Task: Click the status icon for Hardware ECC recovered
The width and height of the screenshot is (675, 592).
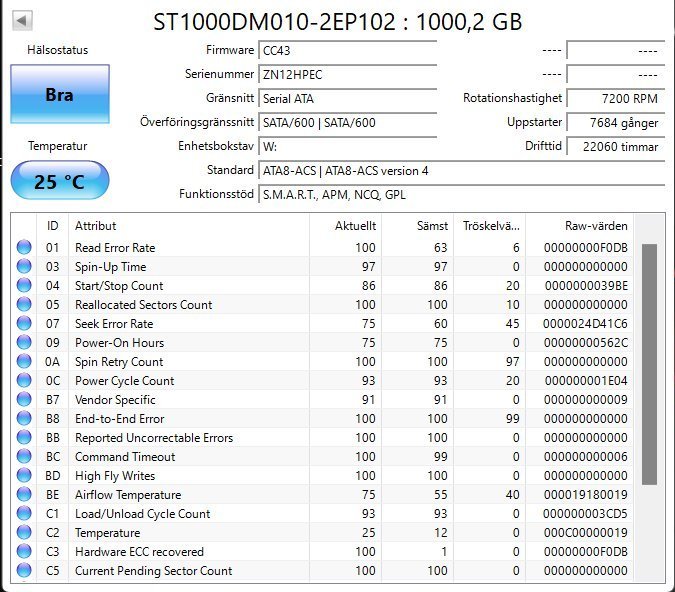Action: [24, 552]
